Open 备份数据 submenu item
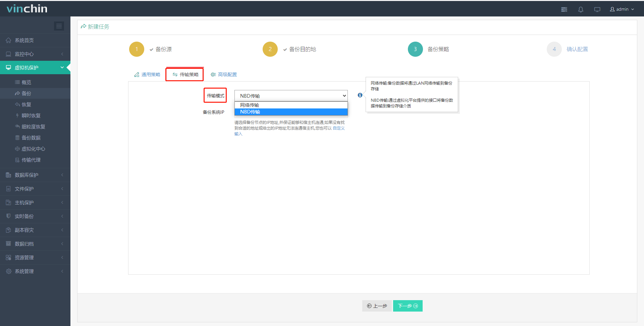644x326 pixels. point(35,138)
